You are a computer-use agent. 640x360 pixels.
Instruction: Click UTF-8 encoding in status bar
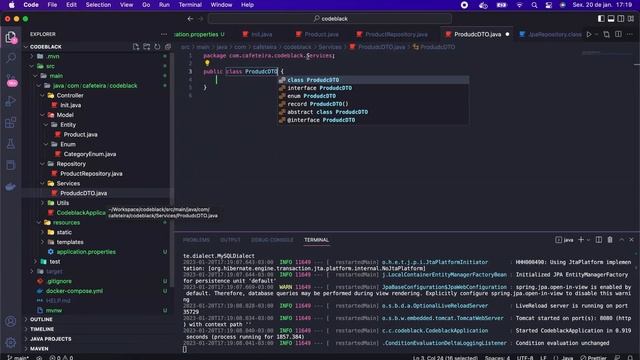(525, 358)
